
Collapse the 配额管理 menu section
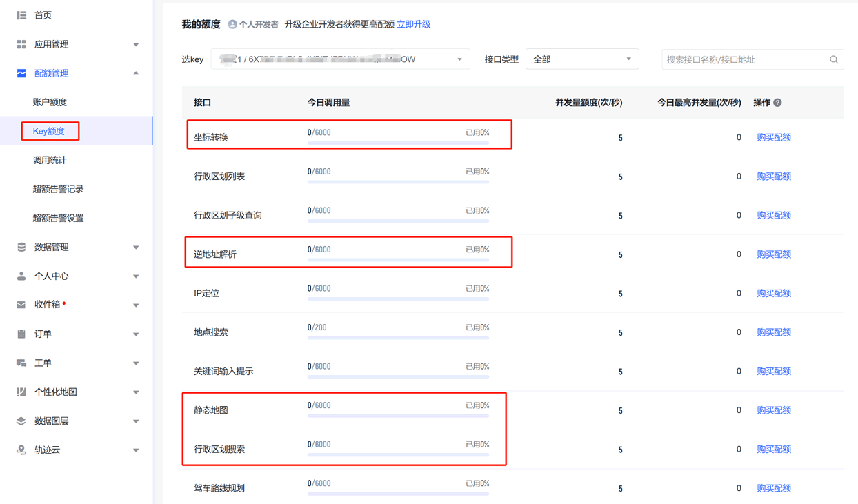(136, 73)
